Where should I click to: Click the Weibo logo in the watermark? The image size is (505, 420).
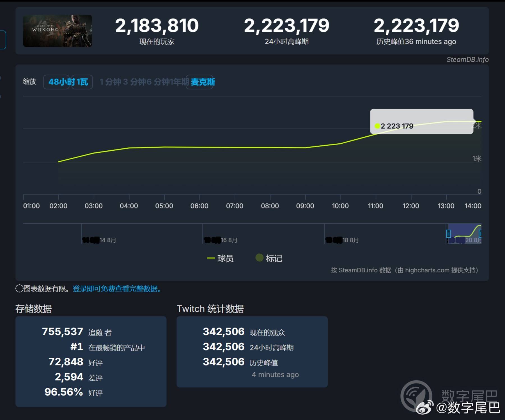pyautogui.click(x=424, y=408)
